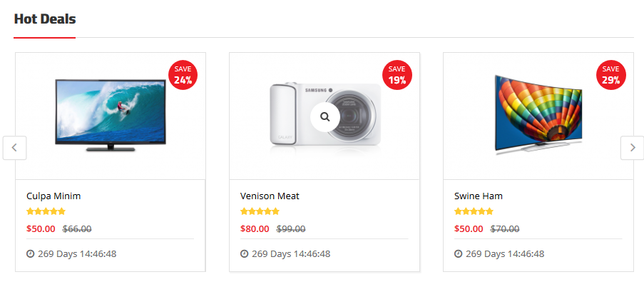644x292 pixels.
Task: Click the Save 24% badge
Action: click(x=183, y=76)
